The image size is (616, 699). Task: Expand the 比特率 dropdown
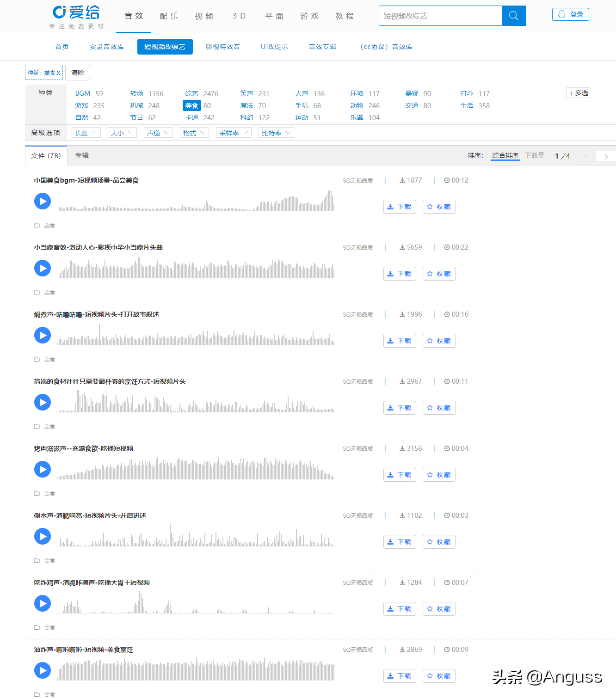(x=276, y=133)
